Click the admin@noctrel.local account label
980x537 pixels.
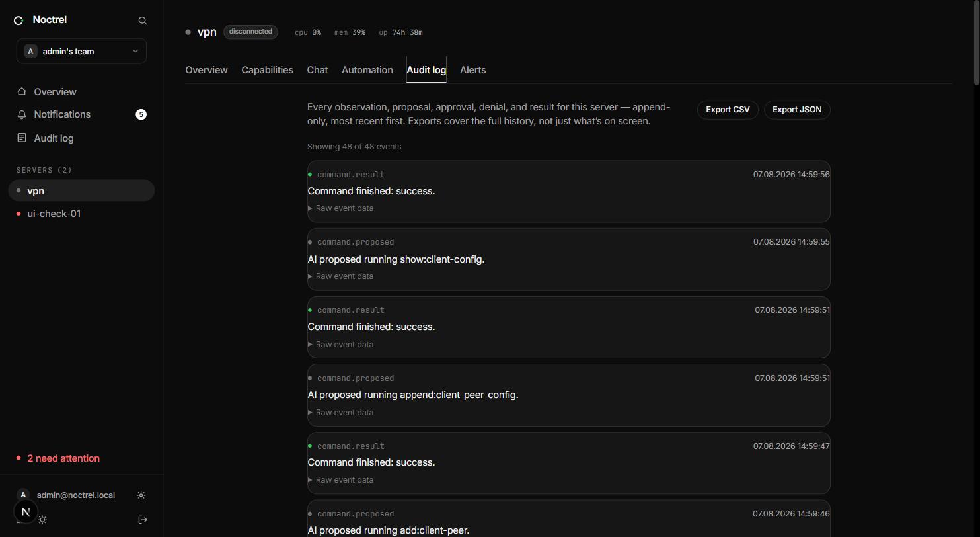click(x=76, y=495)
